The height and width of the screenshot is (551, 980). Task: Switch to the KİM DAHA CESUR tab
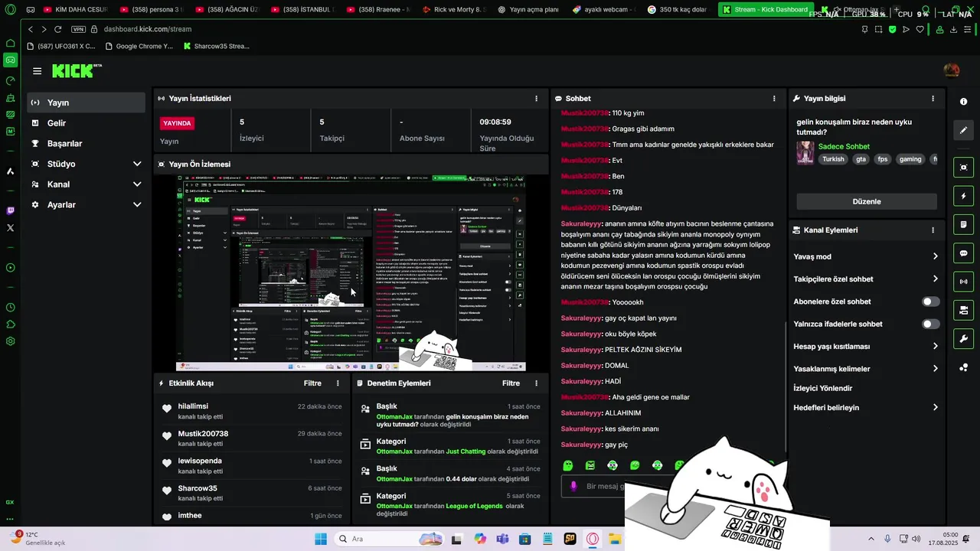coord(74,10)
